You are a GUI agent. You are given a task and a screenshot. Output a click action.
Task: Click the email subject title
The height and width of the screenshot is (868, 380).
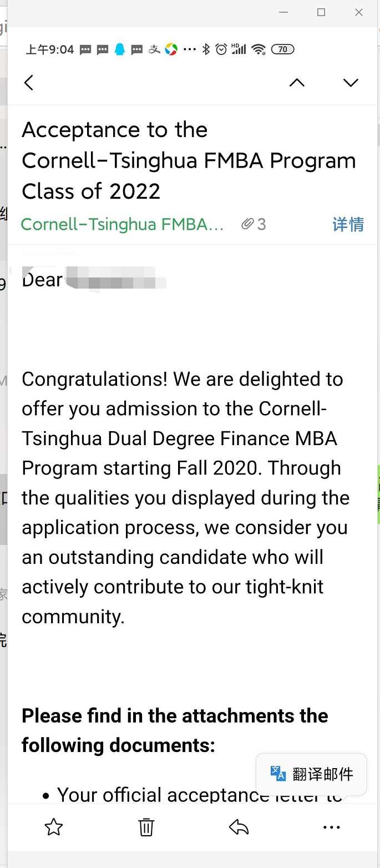coord(189,160)
